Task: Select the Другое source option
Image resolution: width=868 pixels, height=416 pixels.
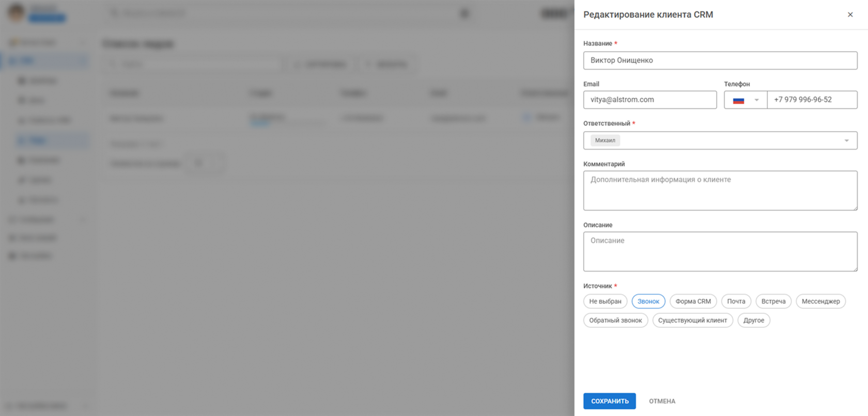Action: 754,321
